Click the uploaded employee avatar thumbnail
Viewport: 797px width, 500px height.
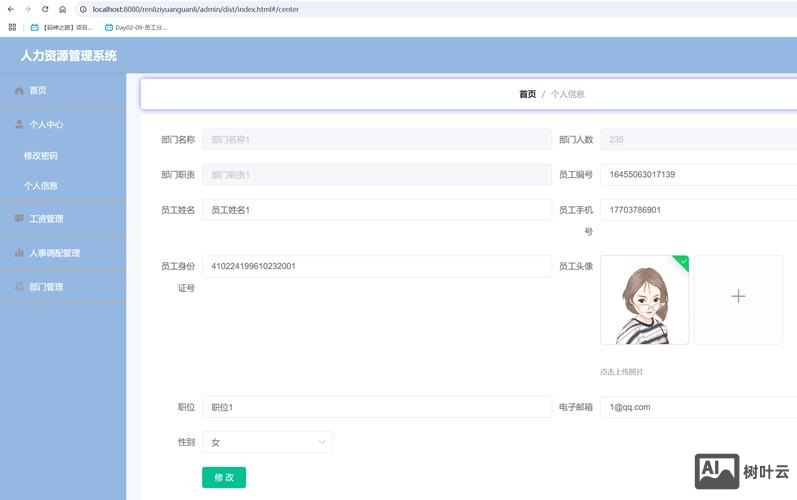pos(645,300)
